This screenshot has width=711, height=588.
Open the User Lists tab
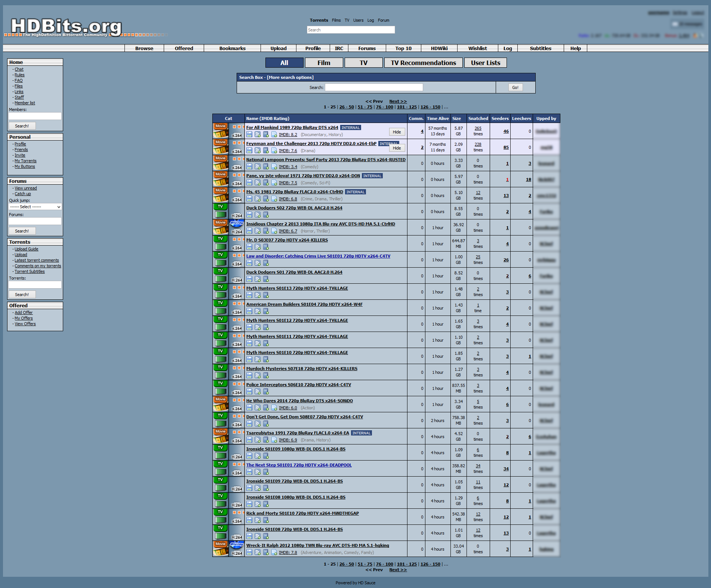coord(485,63)
